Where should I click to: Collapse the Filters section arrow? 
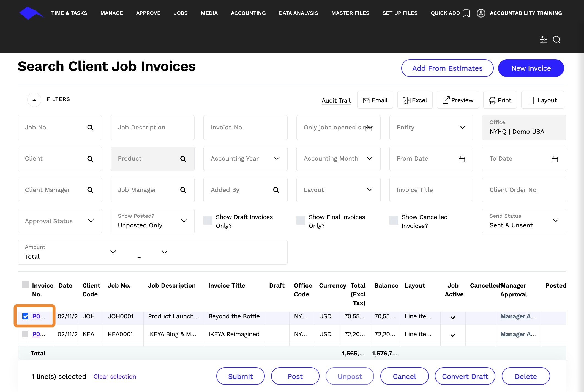[34, 100]
